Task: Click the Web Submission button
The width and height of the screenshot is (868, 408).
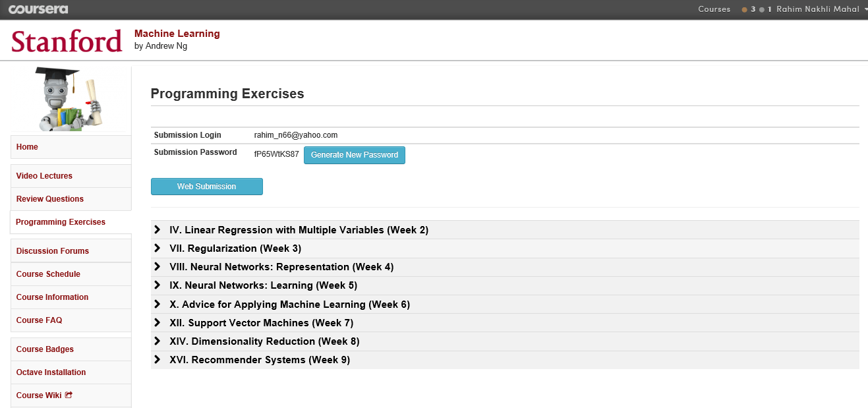Action: point(206,187)
